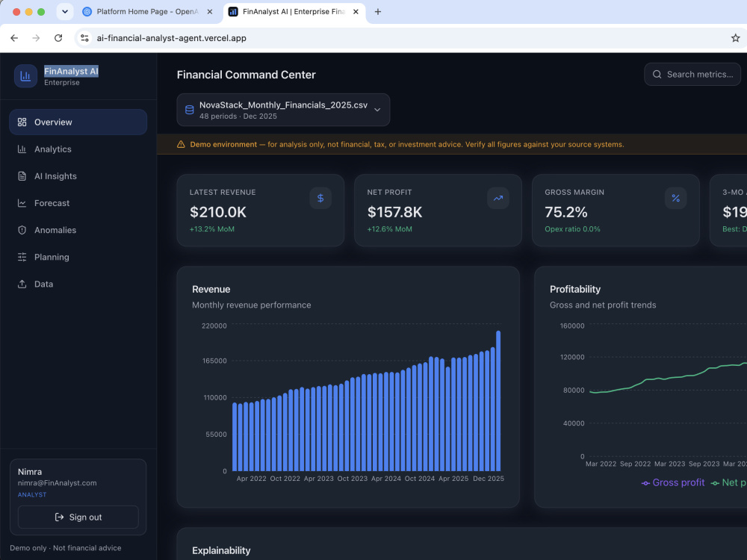747x560 pixels.
Task: Click the Monthly revenue performance subtitle
Action: [252, 305]
